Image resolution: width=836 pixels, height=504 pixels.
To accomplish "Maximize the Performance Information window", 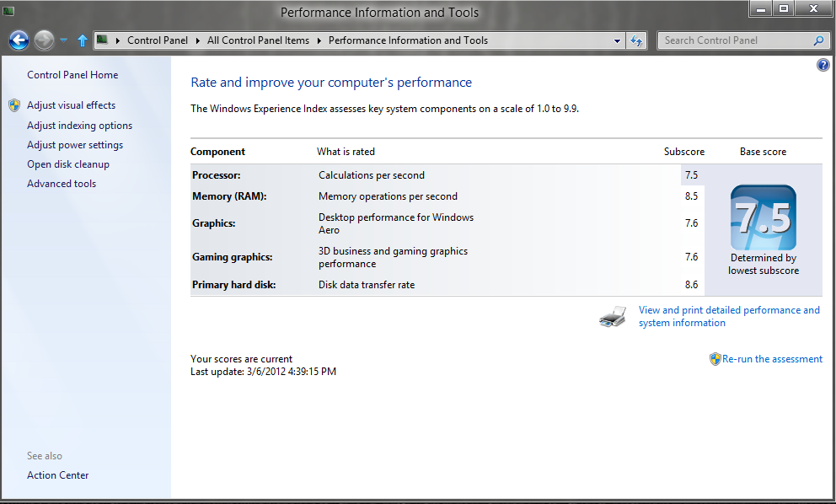I will pos(784,9).
